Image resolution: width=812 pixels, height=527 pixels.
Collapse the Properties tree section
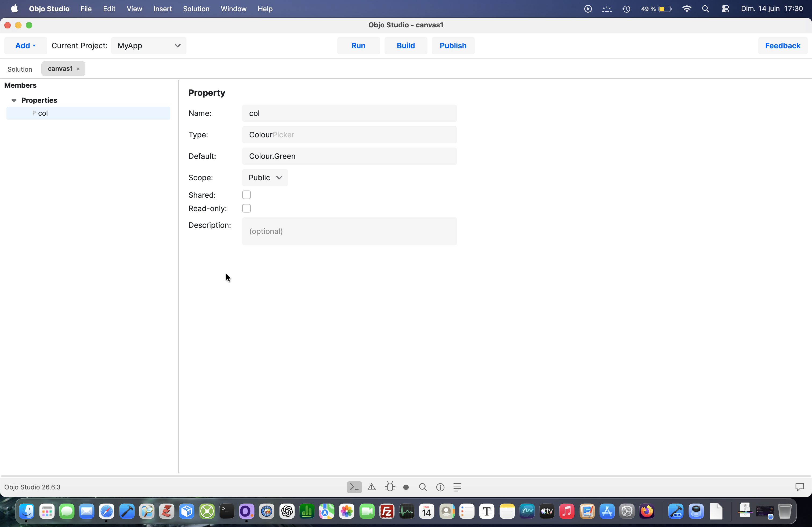[x=14, y=101]
